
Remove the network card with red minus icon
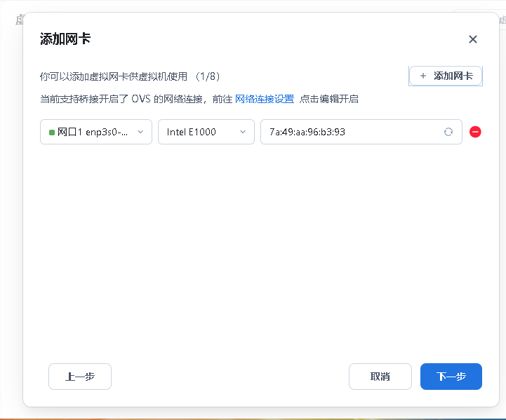475,132
